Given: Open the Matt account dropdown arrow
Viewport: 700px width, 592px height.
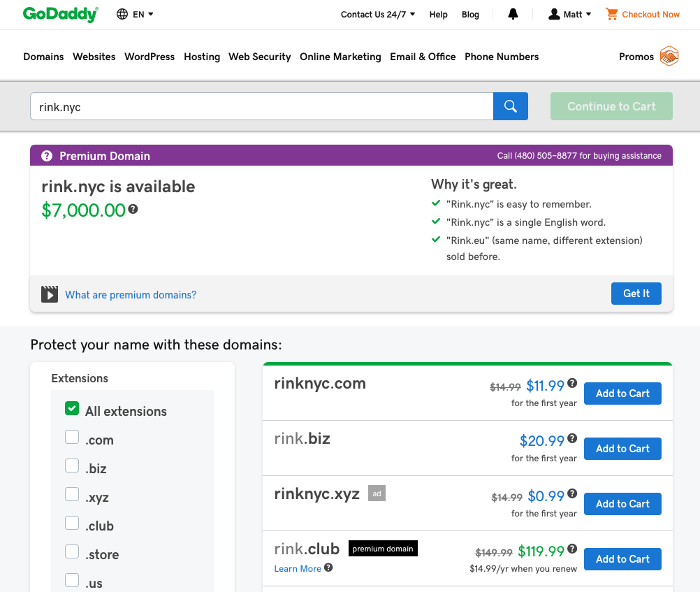Looking at the screenshot, I should [x=588, y=14].
